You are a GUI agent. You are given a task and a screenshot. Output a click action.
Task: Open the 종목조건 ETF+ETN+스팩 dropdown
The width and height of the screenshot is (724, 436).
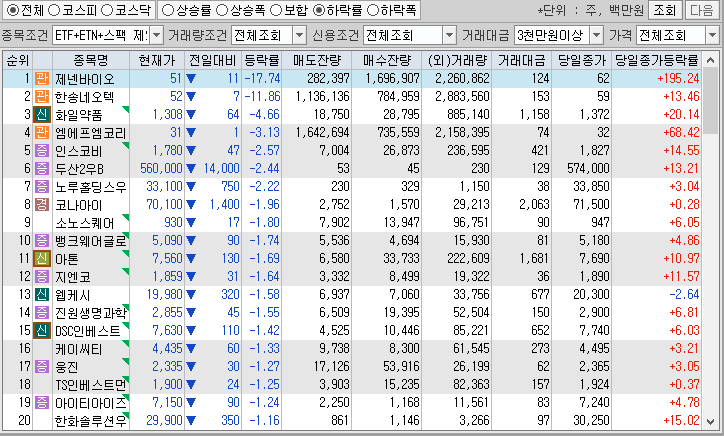tap(157, 35)
